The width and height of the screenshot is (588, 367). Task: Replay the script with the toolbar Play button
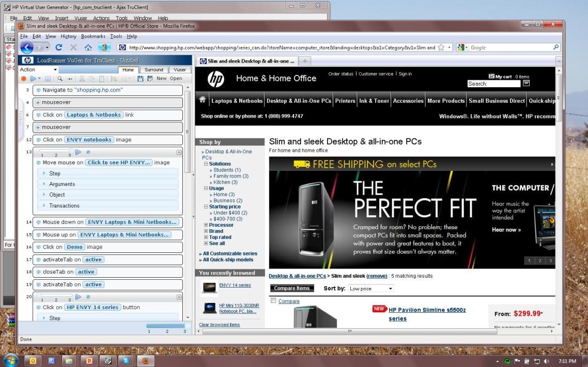click(34, 78)
